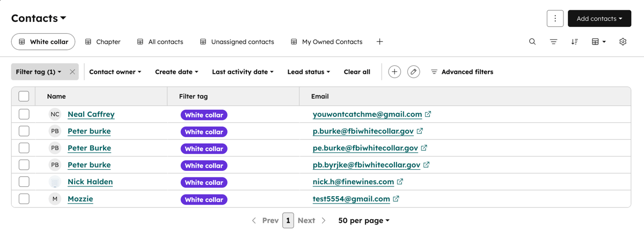Open external link icon for p.burke@fbiwhitecollar.gov
Viewport: 644px width, 232px height.
click(420, 131)
